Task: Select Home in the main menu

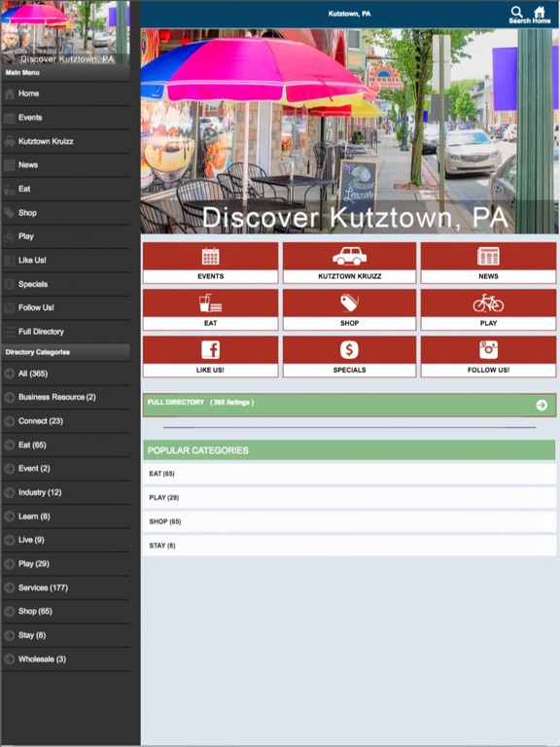Action: pyautogui.click(x=65, y=93)
